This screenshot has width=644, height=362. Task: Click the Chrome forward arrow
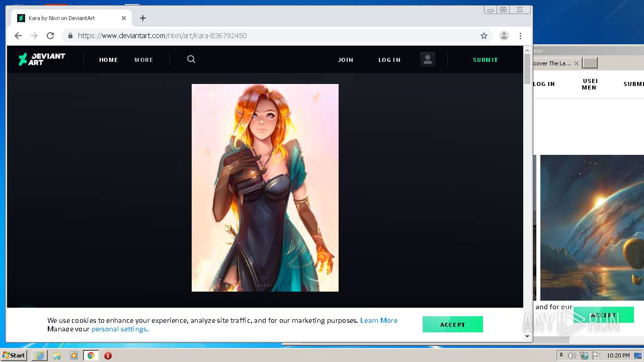tap(34, 36)
